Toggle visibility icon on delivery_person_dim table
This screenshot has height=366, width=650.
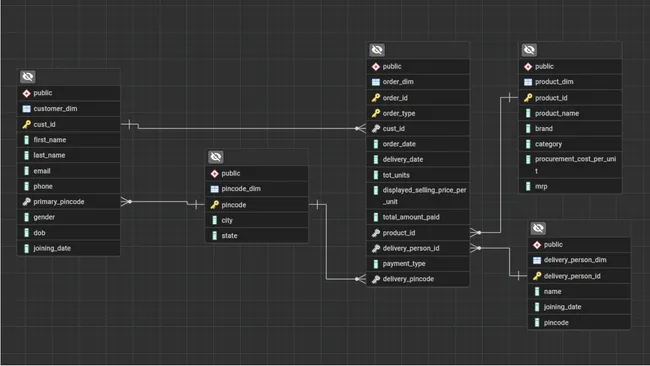[x=538, y=228]
